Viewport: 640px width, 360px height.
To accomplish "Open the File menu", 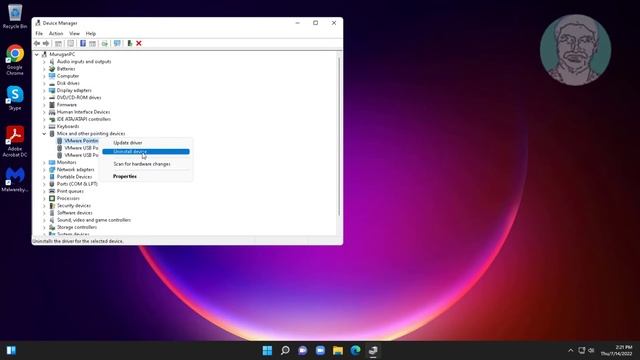I will (39, 33).
